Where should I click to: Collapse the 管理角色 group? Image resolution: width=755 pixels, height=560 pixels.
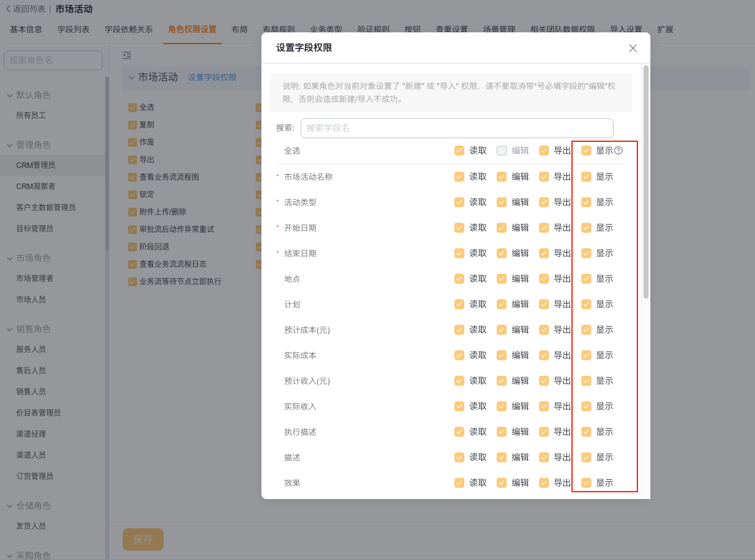(10, 145)
